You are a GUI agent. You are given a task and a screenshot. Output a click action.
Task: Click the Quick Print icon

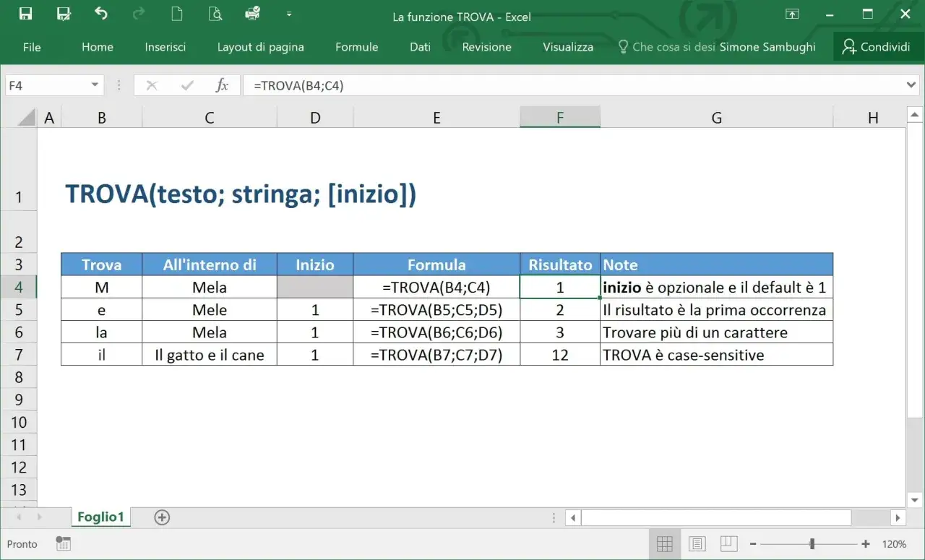pyautogui.click(x=252, y=14)
